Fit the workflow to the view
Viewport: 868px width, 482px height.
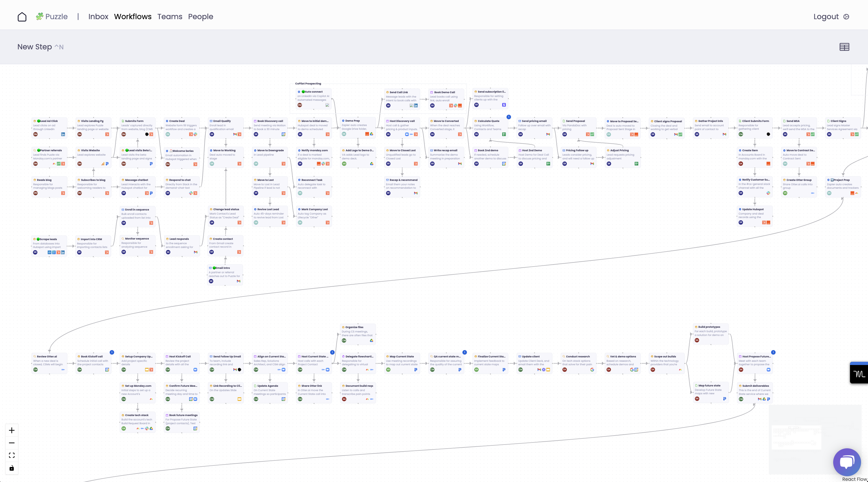[12, 455]
